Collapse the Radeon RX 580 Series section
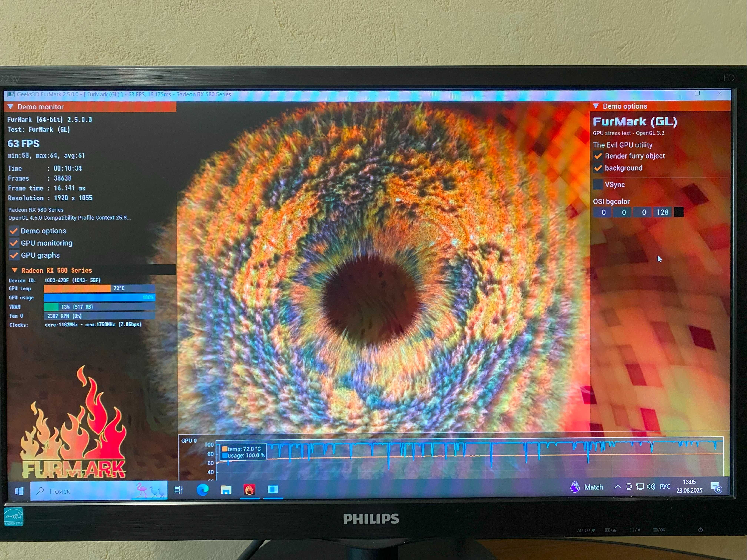747x560 pixels. point(14,270)
